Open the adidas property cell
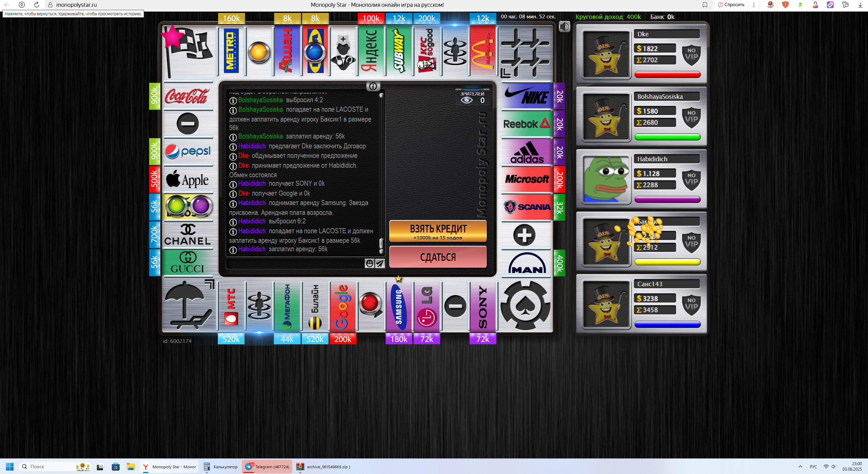Viewport: 868px width, 474px height. coord(527,152)
